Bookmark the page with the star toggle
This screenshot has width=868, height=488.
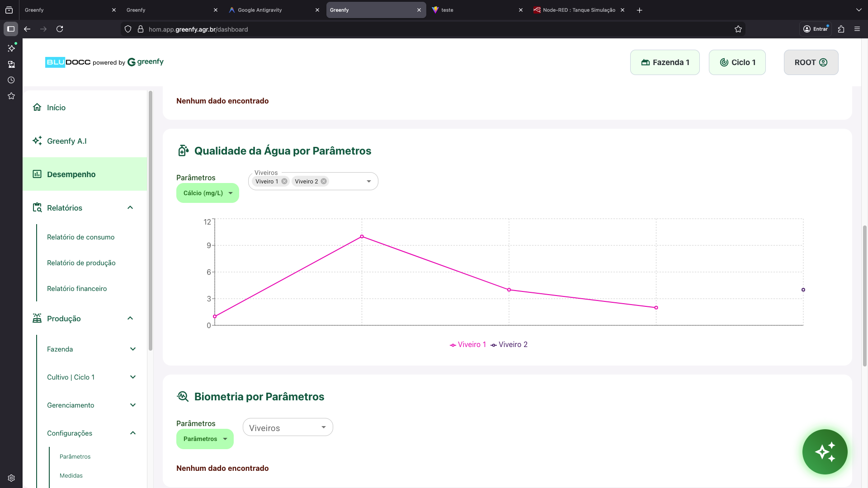pos(738,29)
